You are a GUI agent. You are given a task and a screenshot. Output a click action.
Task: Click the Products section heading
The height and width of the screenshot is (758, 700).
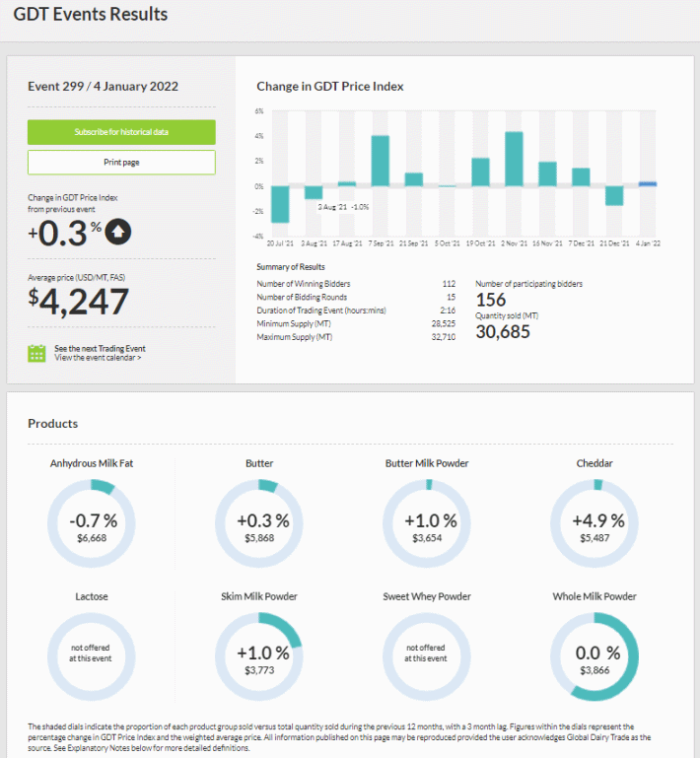click(x=52, y=424)
